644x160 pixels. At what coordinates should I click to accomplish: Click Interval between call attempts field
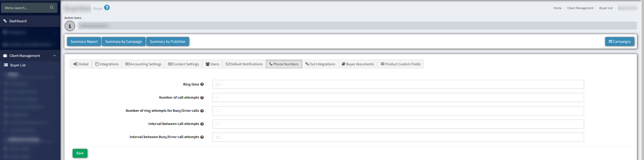coord(398,124)
